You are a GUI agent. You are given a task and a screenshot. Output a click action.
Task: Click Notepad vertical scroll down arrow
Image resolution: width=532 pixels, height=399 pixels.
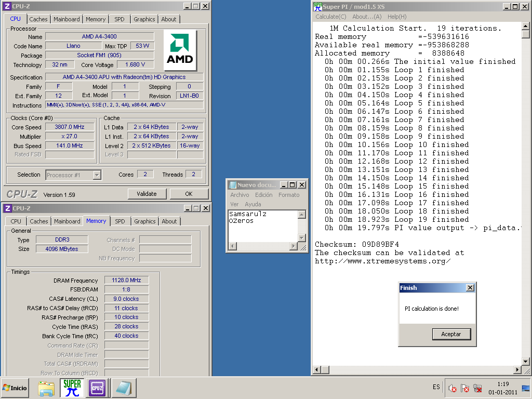[x=302, y=238]
